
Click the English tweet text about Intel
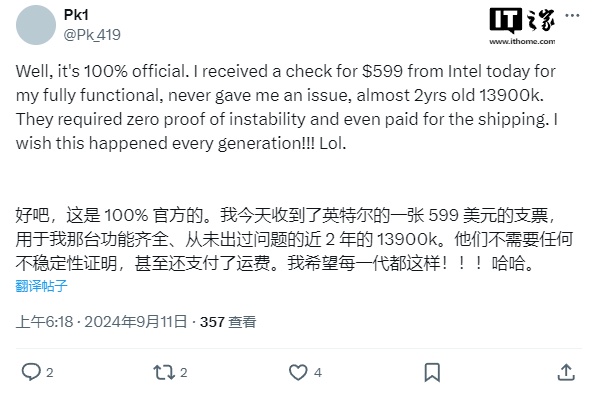coord(287,107)
